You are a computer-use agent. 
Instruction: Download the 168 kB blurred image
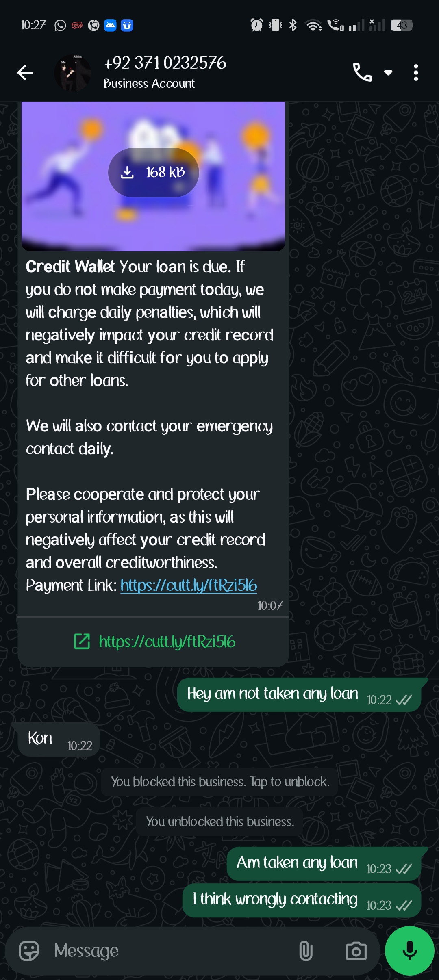153,173
